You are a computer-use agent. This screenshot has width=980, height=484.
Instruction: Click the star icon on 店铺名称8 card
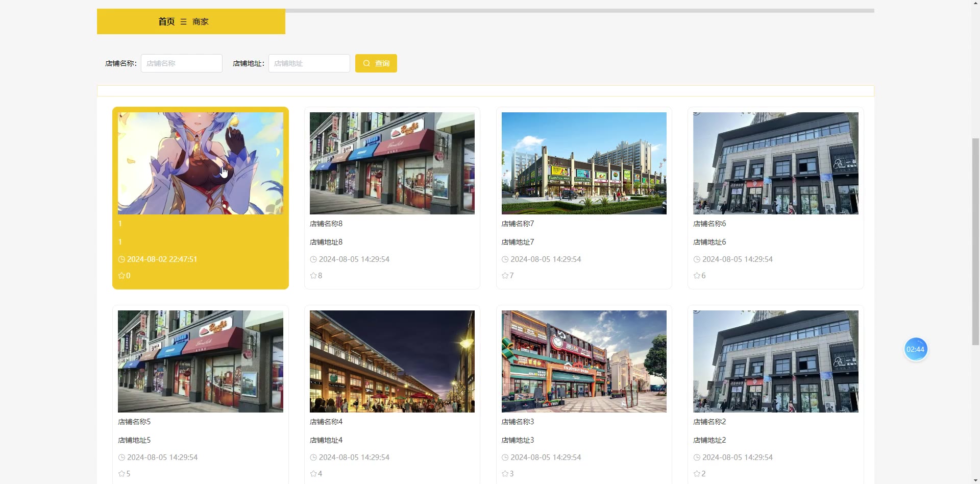[x=313, y=276]
